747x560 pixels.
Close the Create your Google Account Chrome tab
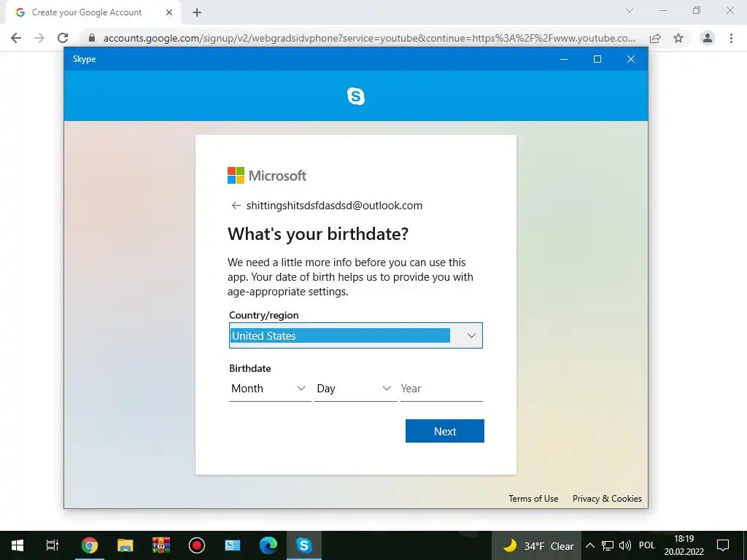(x=169, y=12)
